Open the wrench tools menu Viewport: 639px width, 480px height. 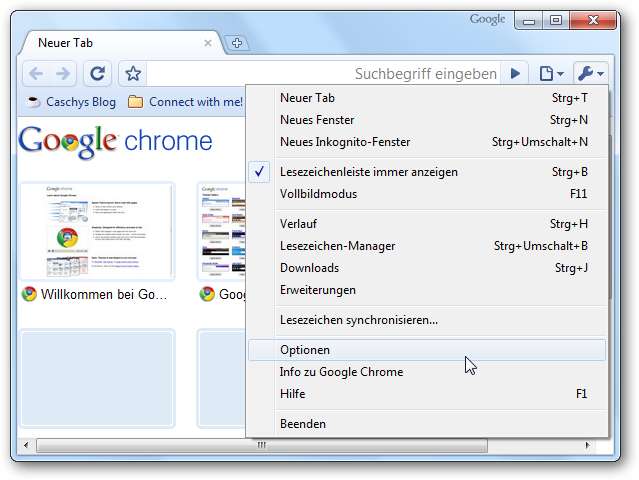[591, 74]
